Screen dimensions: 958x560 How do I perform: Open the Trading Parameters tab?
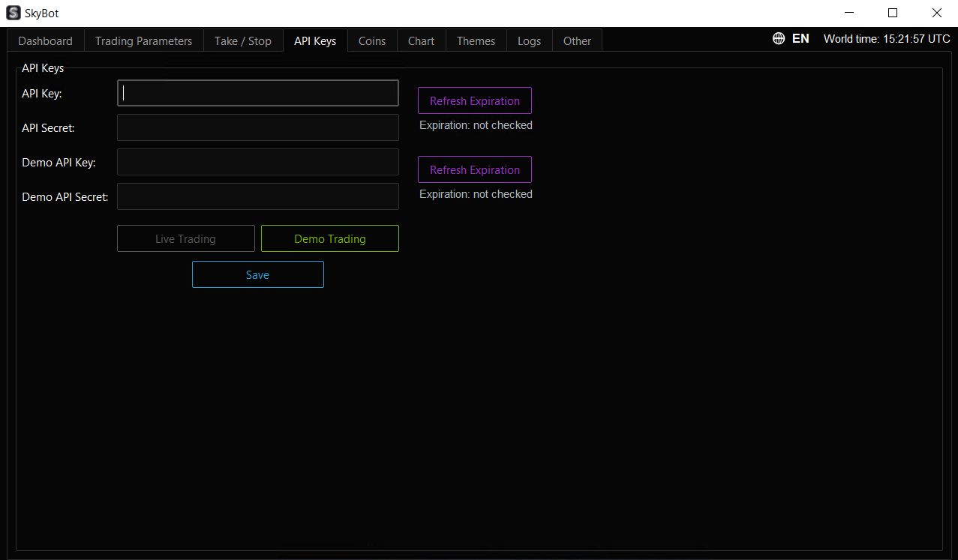click(x=144, y=41)
